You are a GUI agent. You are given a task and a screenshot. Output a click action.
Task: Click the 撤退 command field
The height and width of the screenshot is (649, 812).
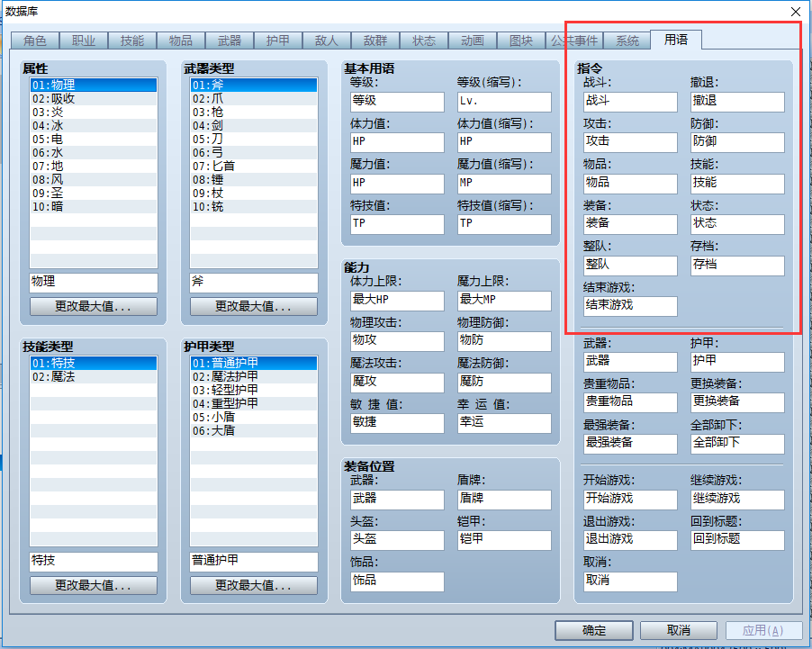[x=737, y=102]
